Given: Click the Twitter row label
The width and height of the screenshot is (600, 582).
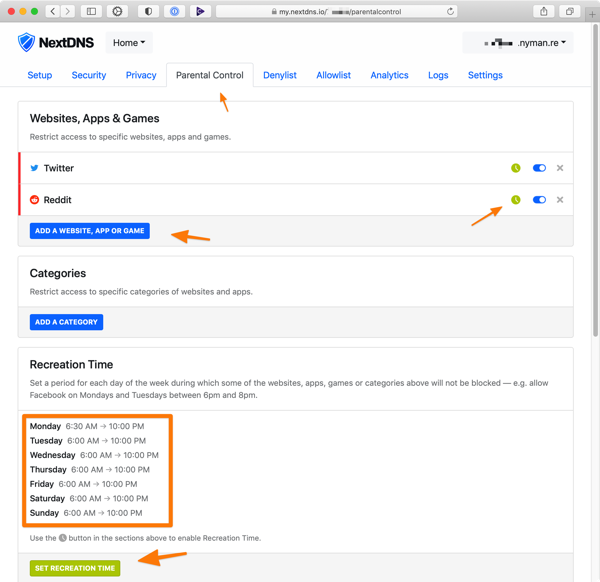Looking at the screenshot, I should click(x=59, y=168).
